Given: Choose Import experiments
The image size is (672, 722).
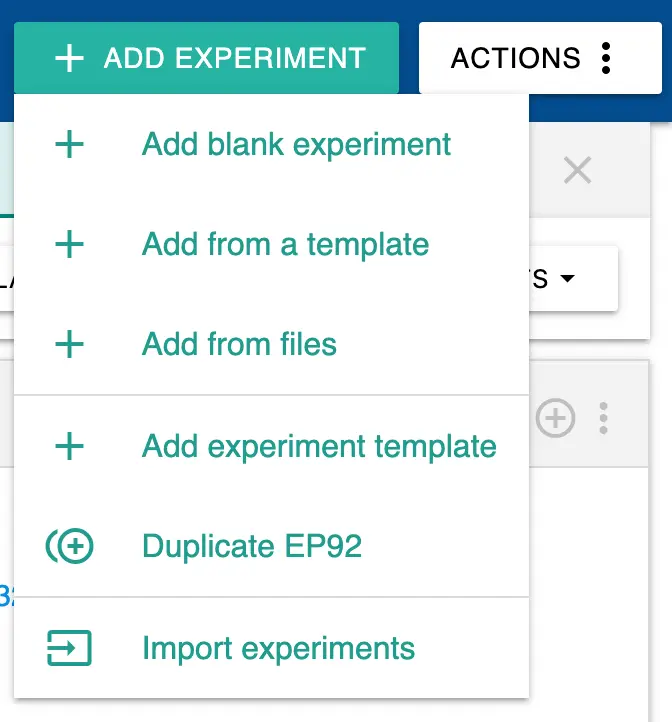Looking at the screenshot, I should tap(278, 648).
